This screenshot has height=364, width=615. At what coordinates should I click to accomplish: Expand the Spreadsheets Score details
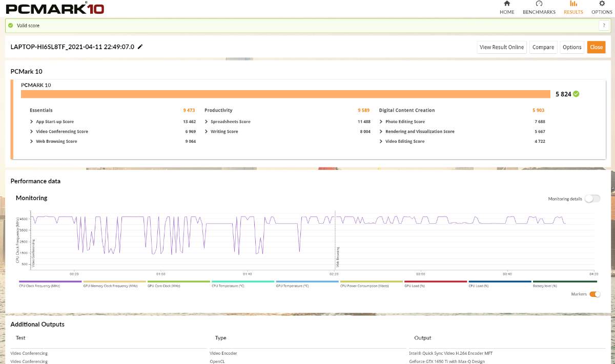point(207,122)
